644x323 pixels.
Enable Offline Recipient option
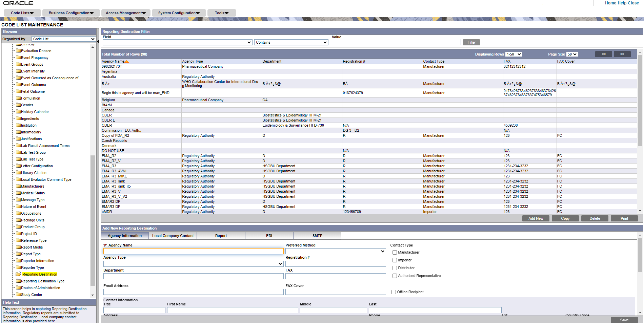[394, 292]
